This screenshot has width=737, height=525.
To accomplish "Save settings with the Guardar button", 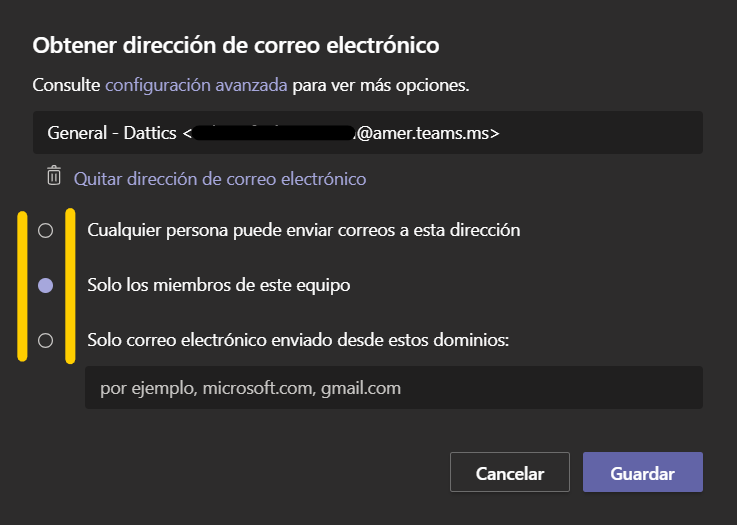I will [x=642, y=473].
